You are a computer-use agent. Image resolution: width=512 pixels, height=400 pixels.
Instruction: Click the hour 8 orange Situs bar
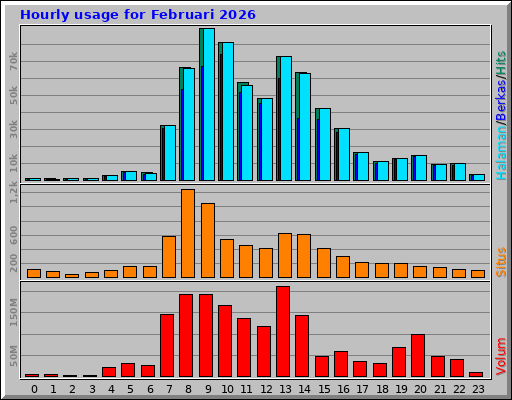click(188, 233)
